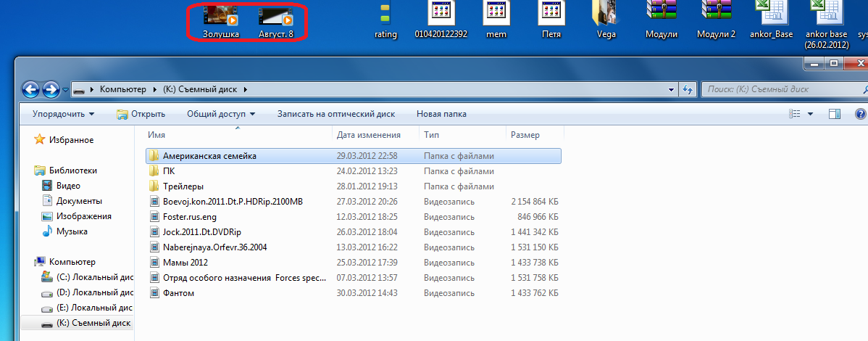Refresh the folder view
868x341 pixels.
point(688,89)
